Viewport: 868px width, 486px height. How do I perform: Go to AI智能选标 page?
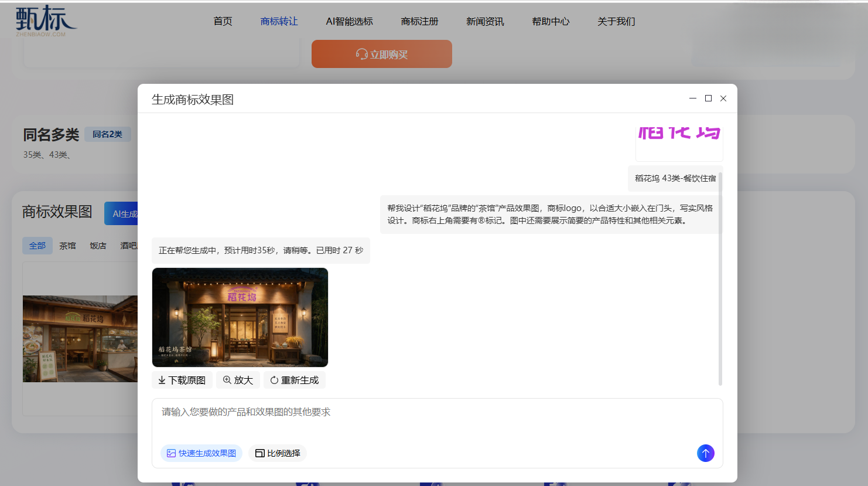click(x=349, y=22)
